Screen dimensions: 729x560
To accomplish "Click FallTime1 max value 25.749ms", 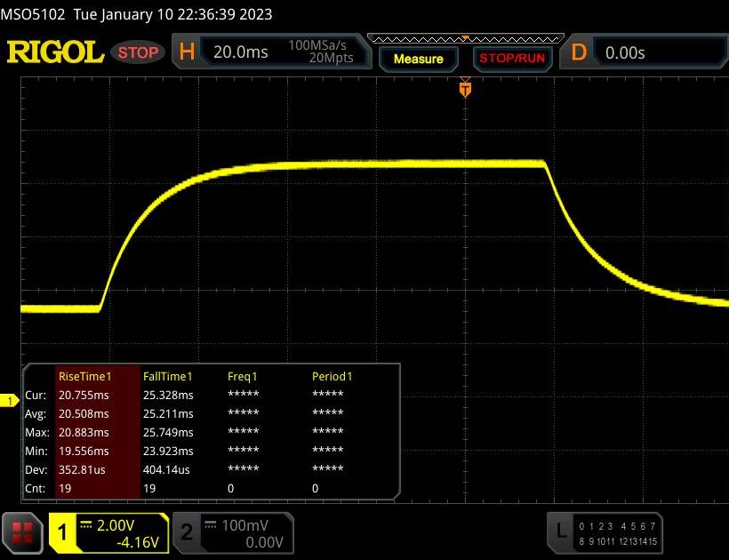I will click(x=168, y=432).
